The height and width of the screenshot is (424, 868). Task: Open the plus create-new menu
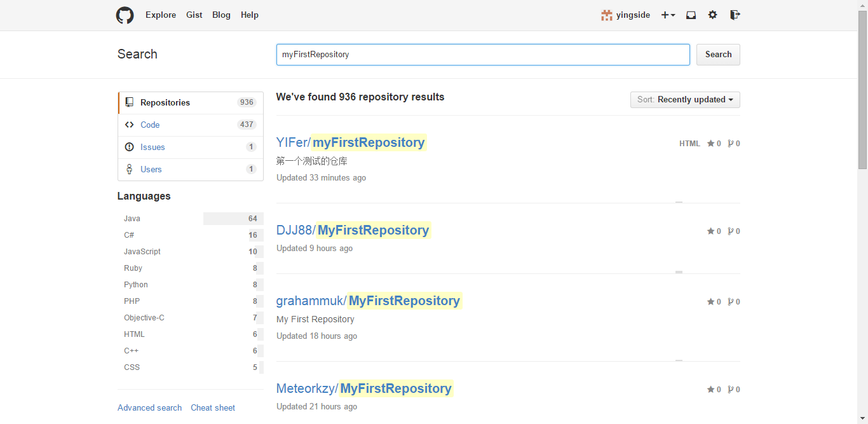(x=668, y=15)
